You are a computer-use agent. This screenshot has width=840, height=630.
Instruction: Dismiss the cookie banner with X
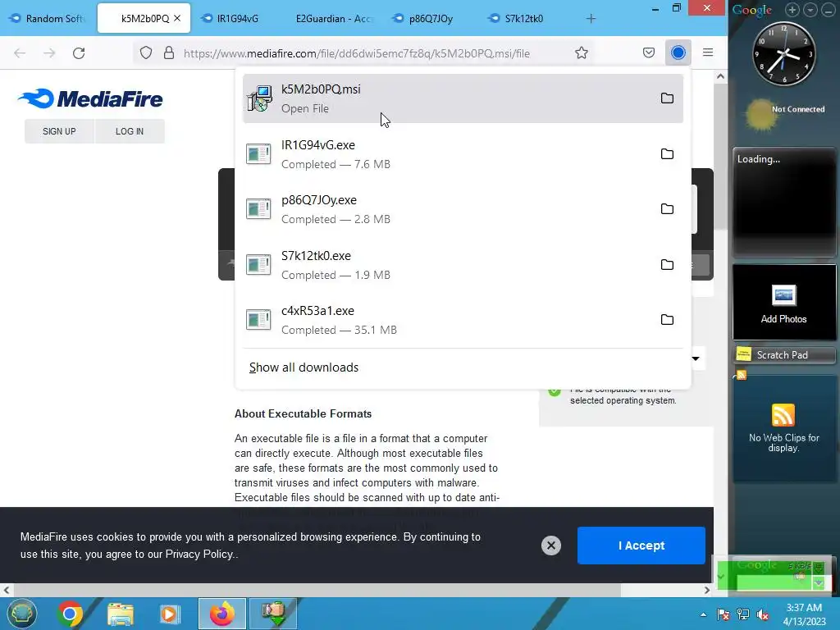(550, 546)
